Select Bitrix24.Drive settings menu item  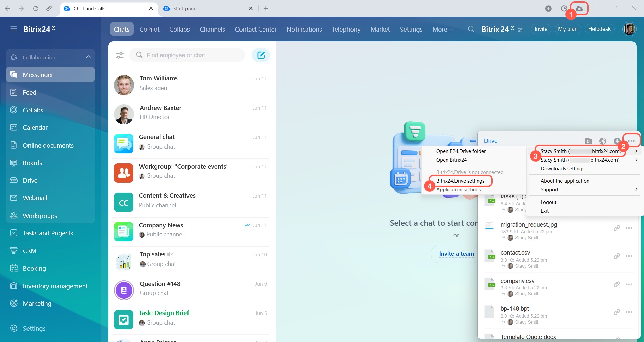point(460,181)
